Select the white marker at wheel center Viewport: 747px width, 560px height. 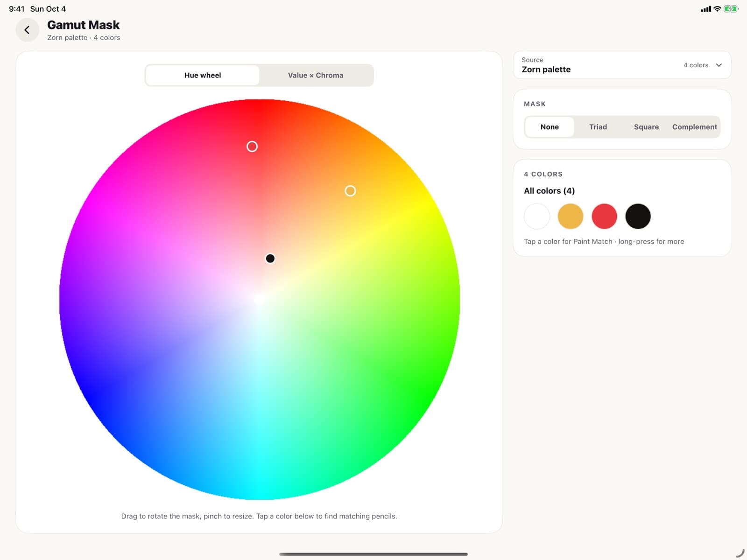point(260,299)
